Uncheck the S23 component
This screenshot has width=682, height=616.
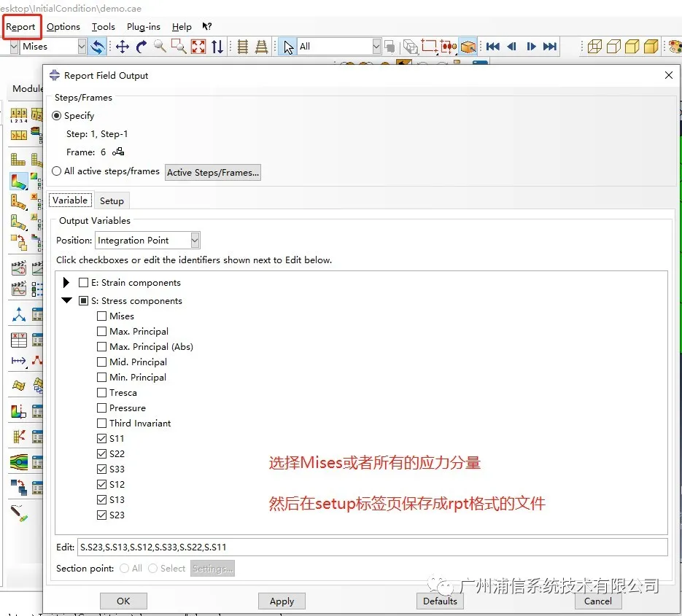click(x=102, y=515)
